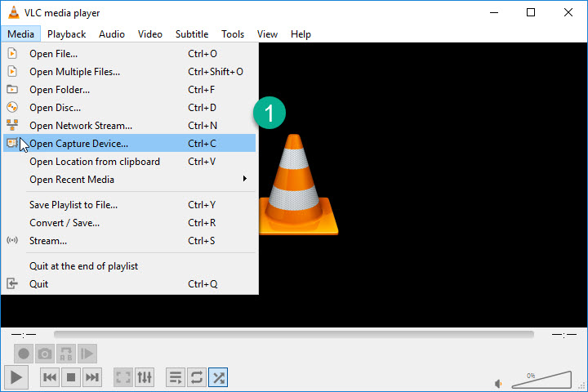Select Open Capture Device...
588x392 pixels.
(x=129, y=143)
